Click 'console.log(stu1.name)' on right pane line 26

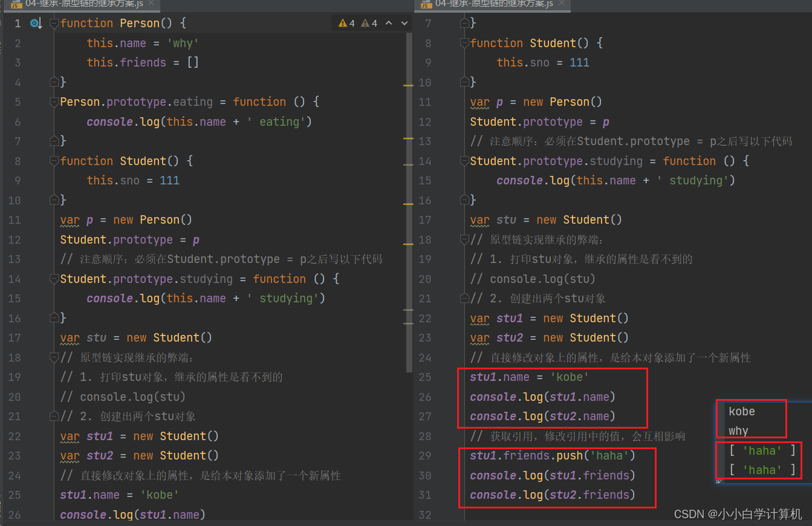pyautogui.click(x=543, y=397)
